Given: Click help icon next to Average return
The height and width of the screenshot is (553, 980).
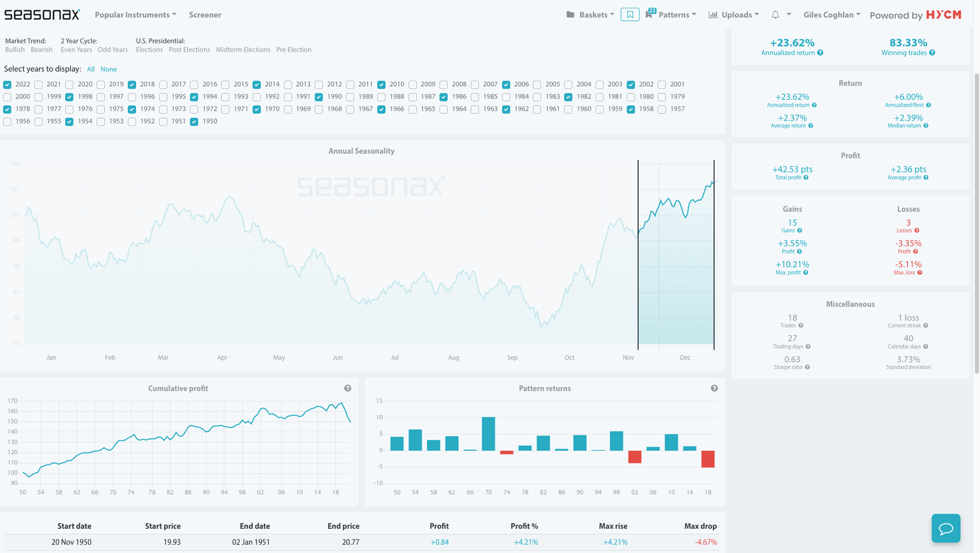Looking at the screenshot, I should [811, 126].
